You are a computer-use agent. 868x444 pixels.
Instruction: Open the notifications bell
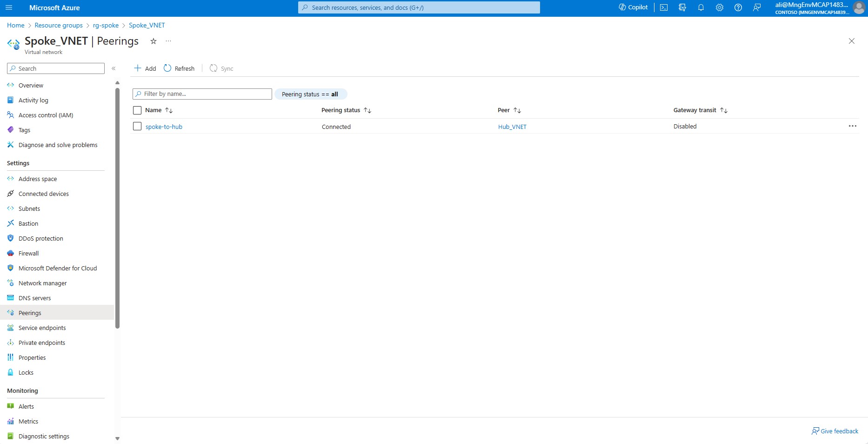pyautogui.click(x=701, y=7)
